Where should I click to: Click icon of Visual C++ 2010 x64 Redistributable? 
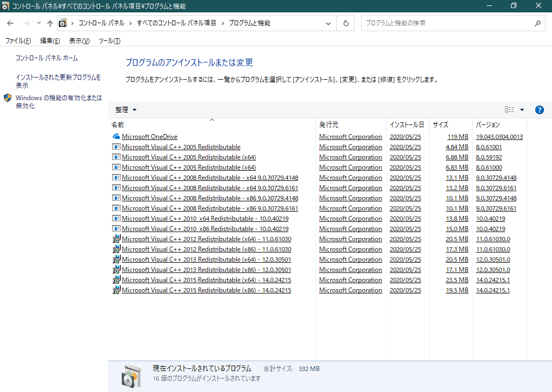116,218
